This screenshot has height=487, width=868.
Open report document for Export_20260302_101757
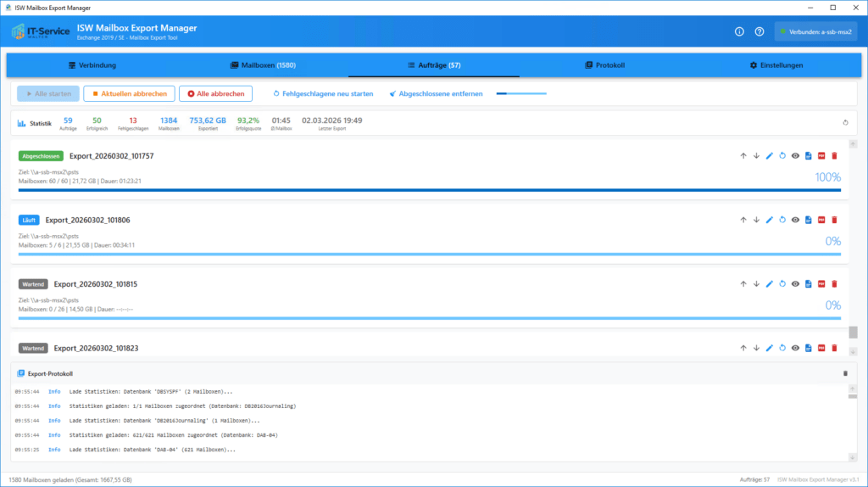tap(808, 156)
